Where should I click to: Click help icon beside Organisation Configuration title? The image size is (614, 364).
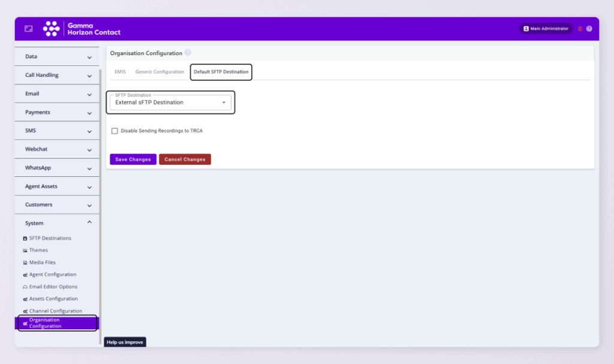[188, 53]
